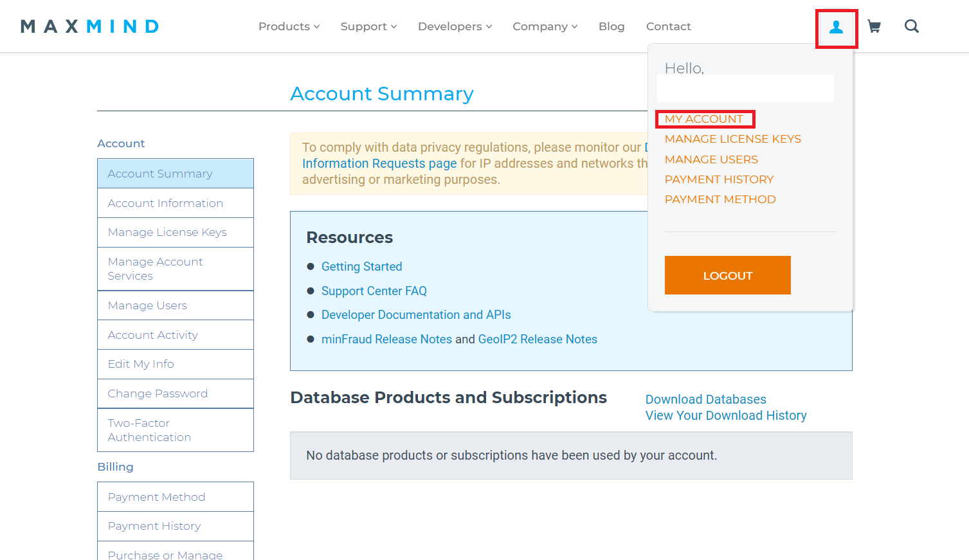Expand the Support dropdown menu

(368, 26)
